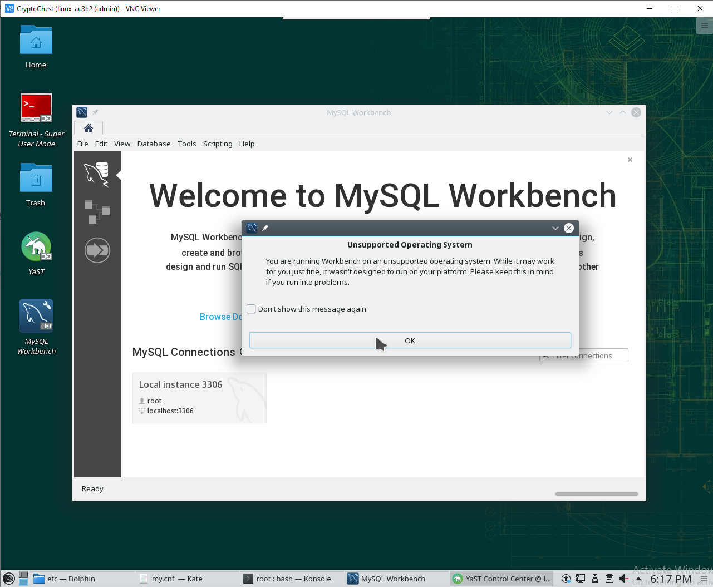Launch Terminal - Super User Mode shortcut
The height and width of the screenshot is (588, 713).
point(36,107)
